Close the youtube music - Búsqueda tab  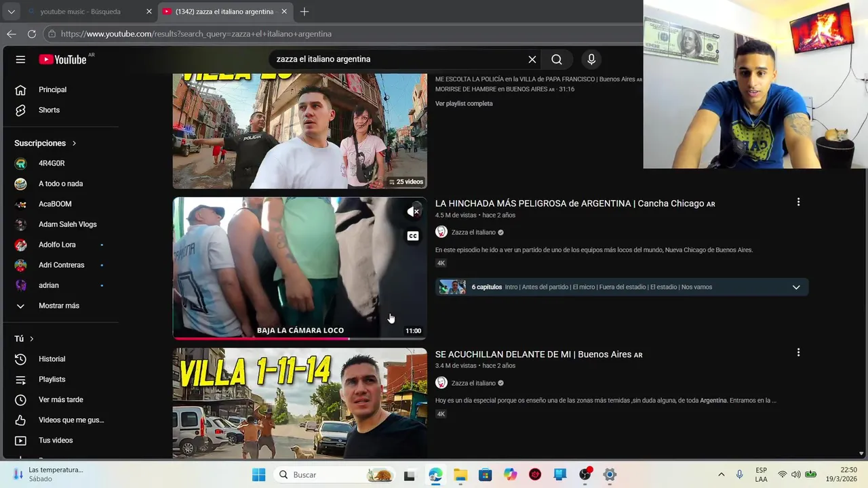149,12
